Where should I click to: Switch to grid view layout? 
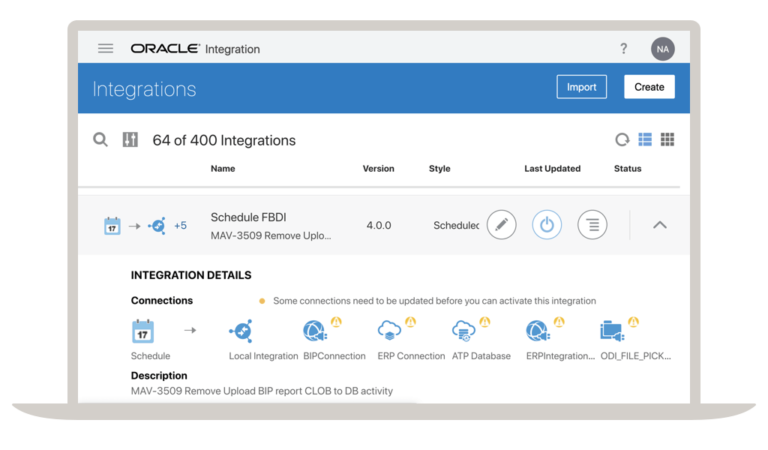(667, 140)
